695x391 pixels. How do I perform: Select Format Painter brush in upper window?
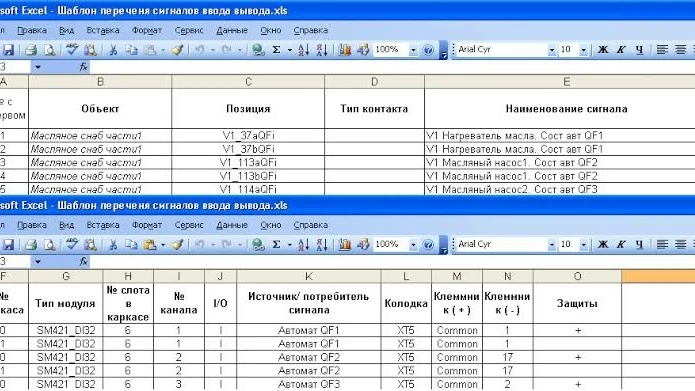(x=178, y=50)
